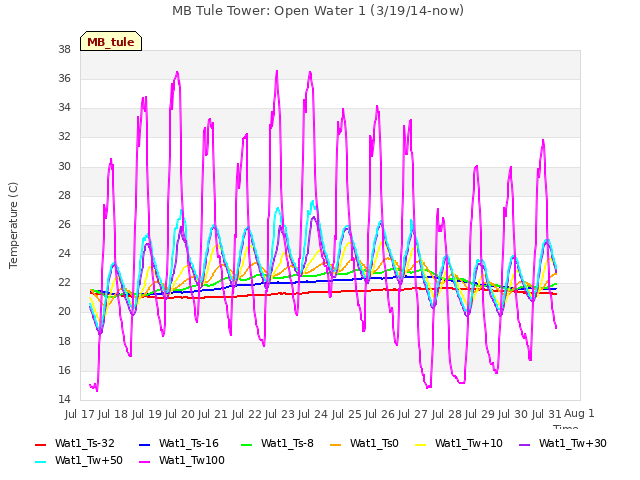640x480 pixels.
Task: Click the Jul 23 x-axis tick label
Action: pyautogui.click(x=280, y=414)
